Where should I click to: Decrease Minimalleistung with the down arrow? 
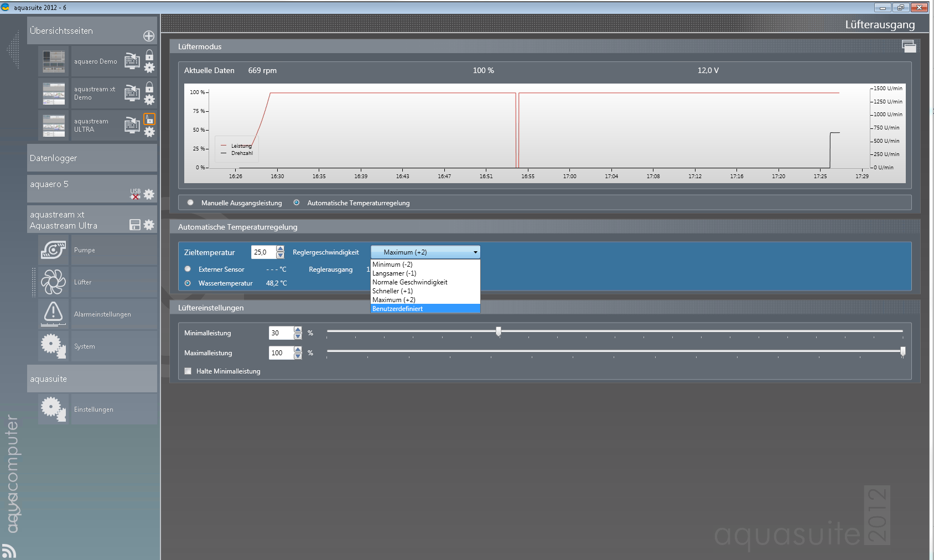tap(298, 336)
